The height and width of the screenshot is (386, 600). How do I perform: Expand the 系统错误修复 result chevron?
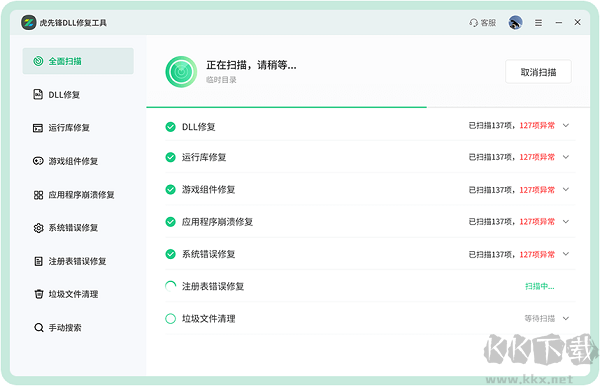tap(566, 254)
